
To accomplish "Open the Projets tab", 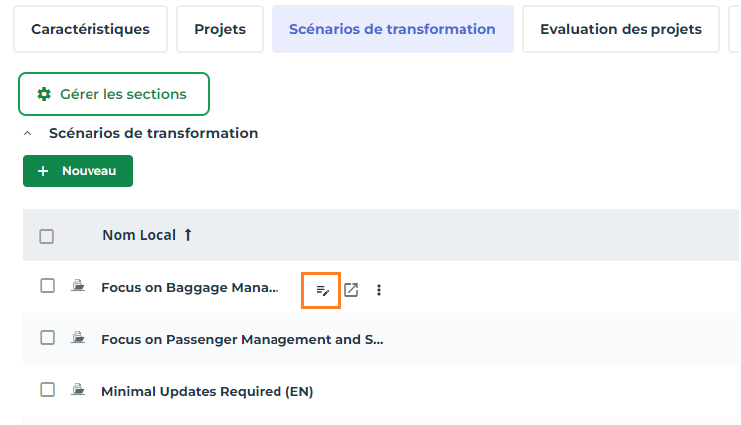I will 220,29.
